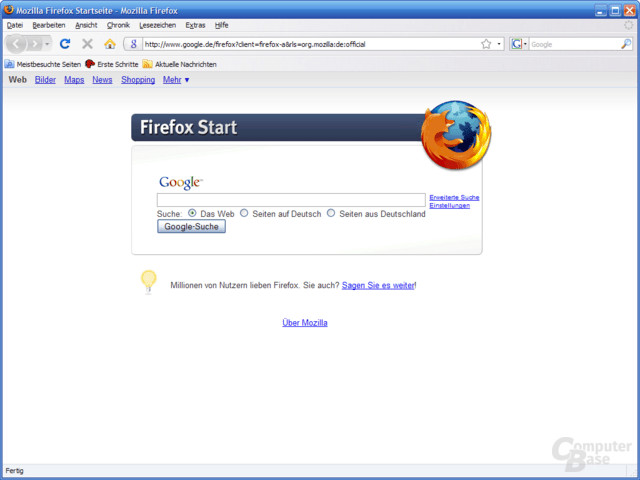This screenshot has height=480, width=640.
Task: Focus the Google toolbar search field
Action: [574, 44]
